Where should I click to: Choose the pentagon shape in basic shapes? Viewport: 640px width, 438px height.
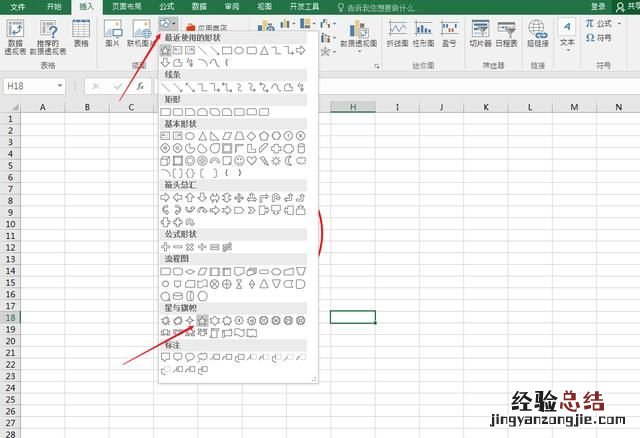[x=264, y=136]
